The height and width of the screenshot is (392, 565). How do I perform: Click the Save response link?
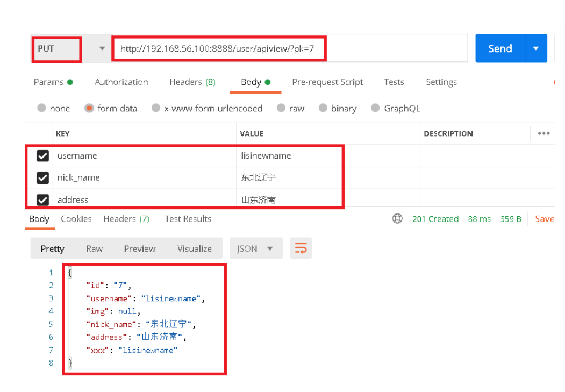point(545,219)
